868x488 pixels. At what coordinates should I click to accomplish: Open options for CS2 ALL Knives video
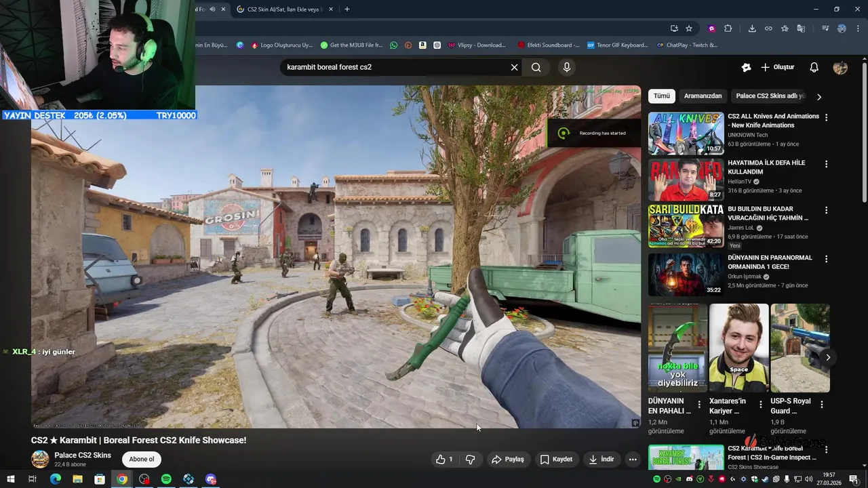click(x=826, y=117)
